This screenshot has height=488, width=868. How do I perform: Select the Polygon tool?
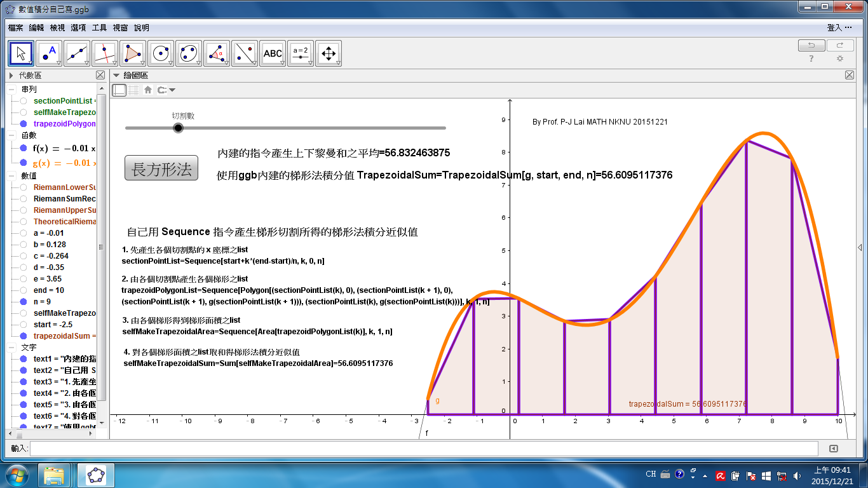tap(132, 53)
